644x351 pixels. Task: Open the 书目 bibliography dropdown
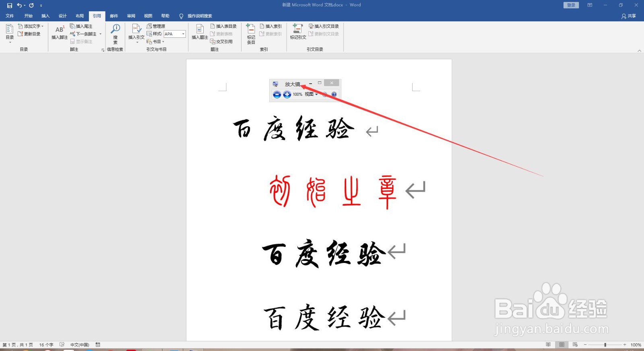[155, 41]
